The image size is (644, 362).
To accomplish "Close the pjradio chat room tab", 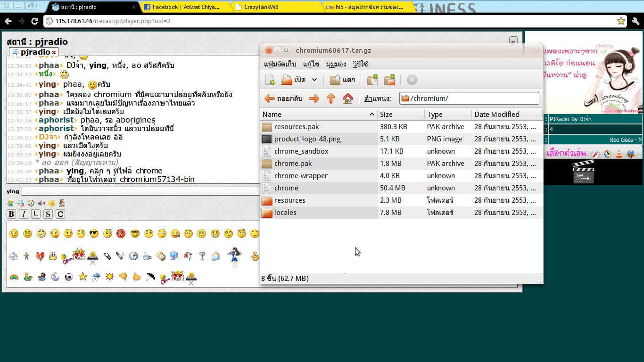I will (x=54, y=52).
